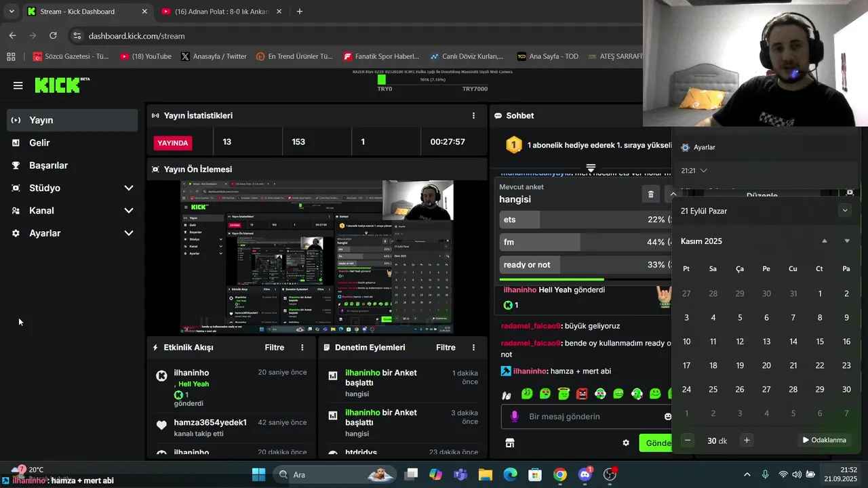Viewport: 868px width, 488px height.
Task: Open Ayarlar in notification panel
Action: [698, 147]
